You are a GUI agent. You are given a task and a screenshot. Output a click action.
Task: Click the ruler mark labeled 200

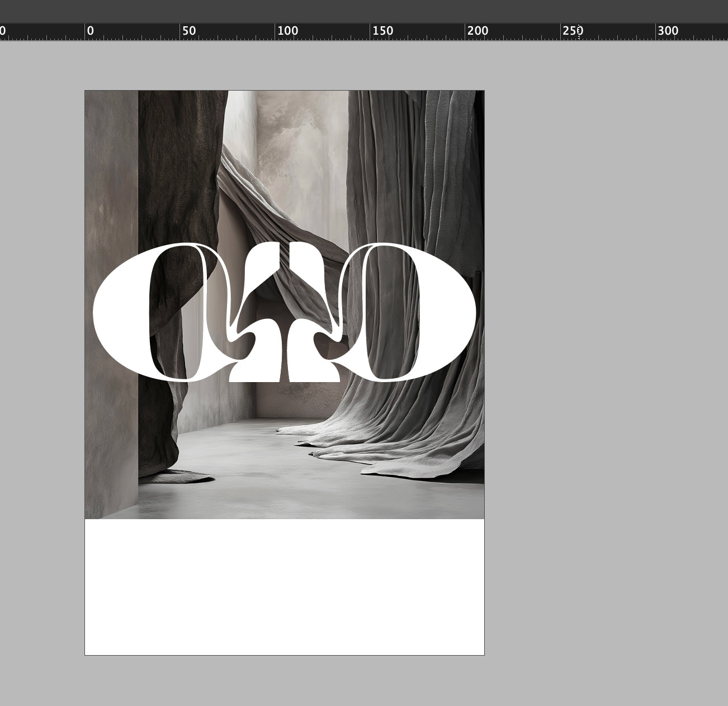pos(478,31)
